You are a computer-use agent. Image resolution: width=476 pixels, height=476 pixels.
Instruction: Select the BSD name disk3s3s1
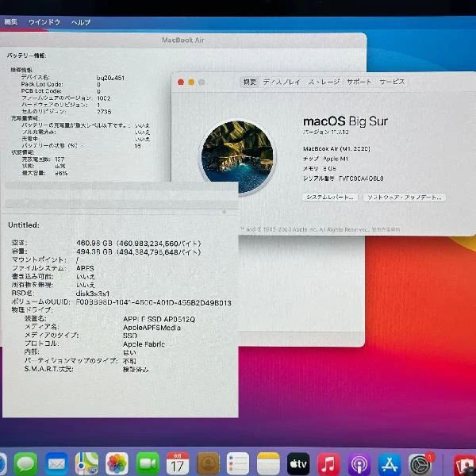93,294
